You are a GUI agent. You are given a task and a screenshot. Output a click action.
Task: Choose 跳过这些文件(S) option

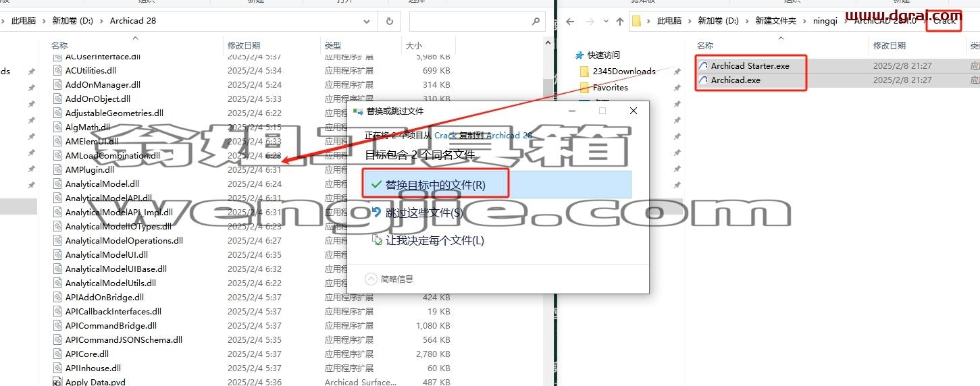pyautogui.click(x=496, y=213)
